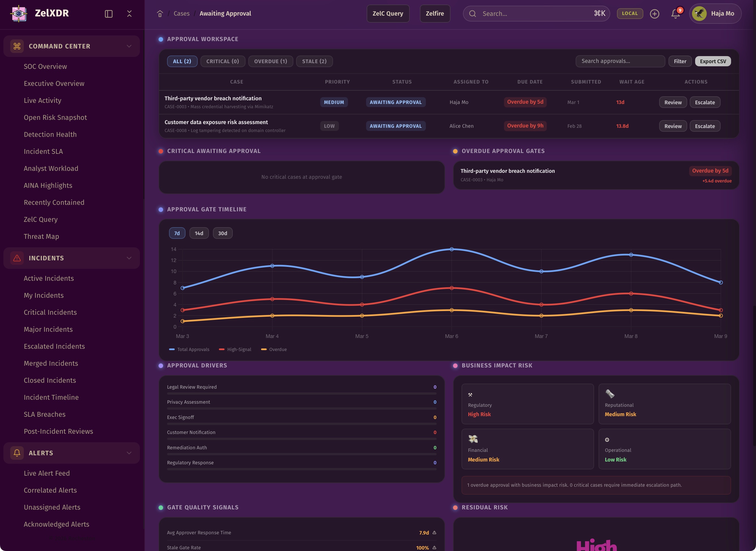Collapse the Incidents section chevron
Screen dimensions: 756x551
coord(129,258)
